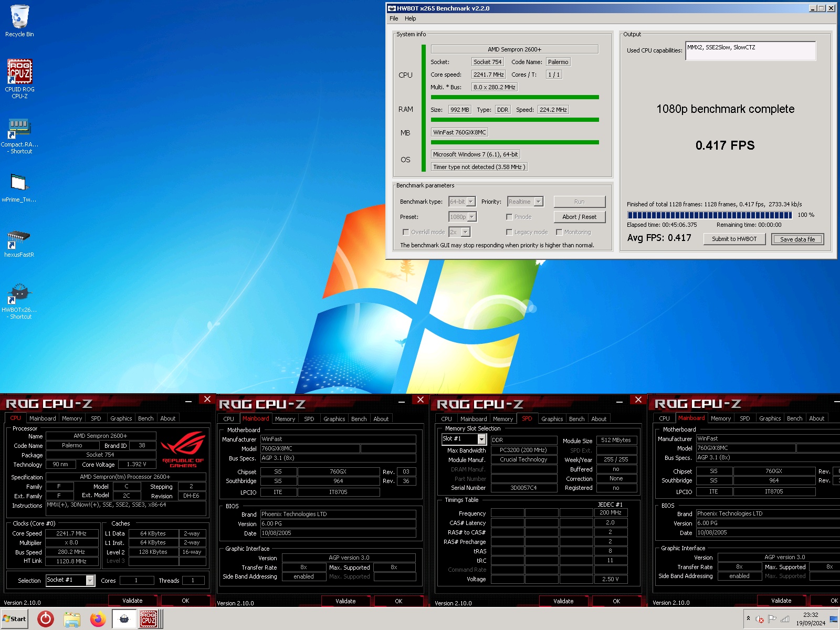Switch to About tab in the SPD CPU-Z window
This screenshot has width=840, height=630.
point(599,419)
